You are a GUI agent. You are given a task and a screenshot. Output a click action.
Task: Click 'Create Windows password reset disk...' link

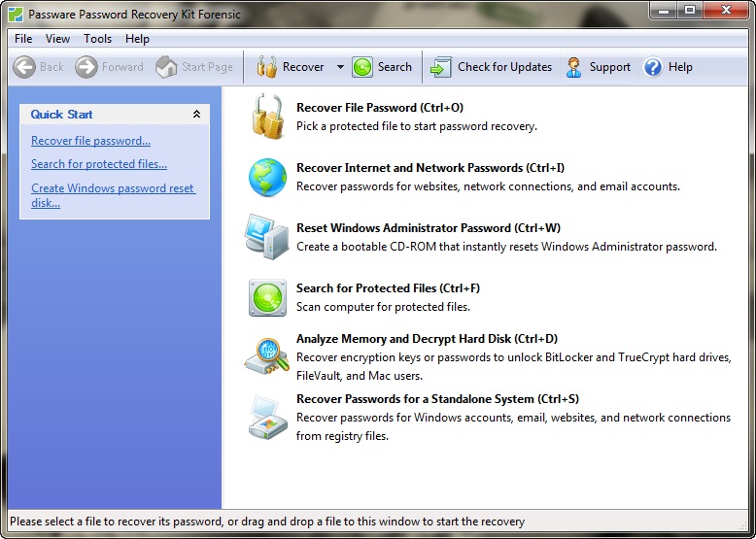point(114,195)
